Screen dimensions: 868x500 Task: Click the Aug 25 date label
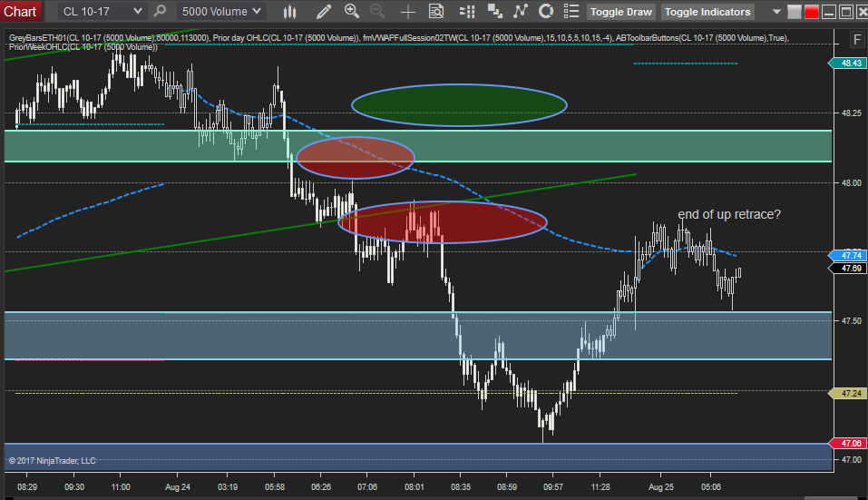click(x=661, y=487)
